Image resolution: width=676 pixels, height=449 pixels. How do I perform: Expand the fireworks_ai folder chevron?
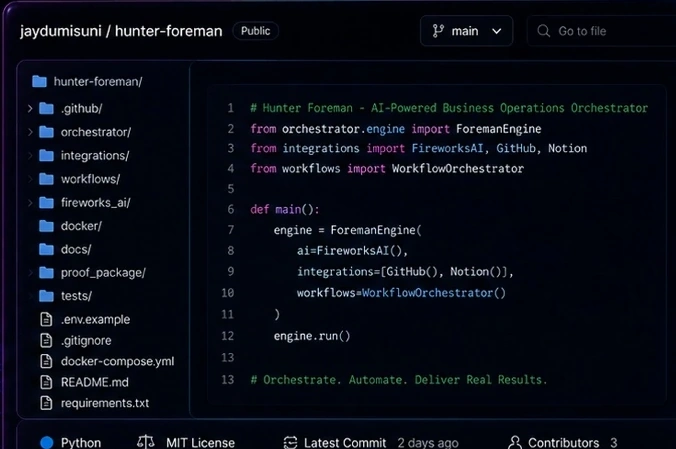click(x=30, y=202)
